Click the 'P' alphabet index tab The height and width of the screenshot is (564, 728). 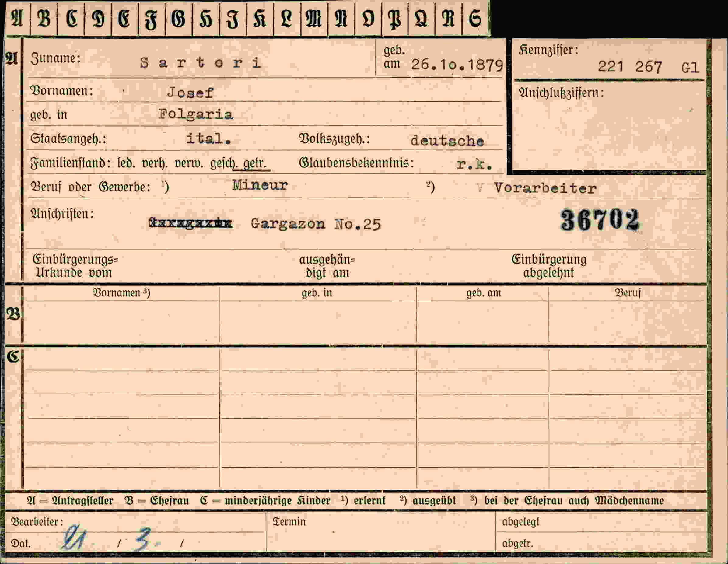click(x=395, y=18)
